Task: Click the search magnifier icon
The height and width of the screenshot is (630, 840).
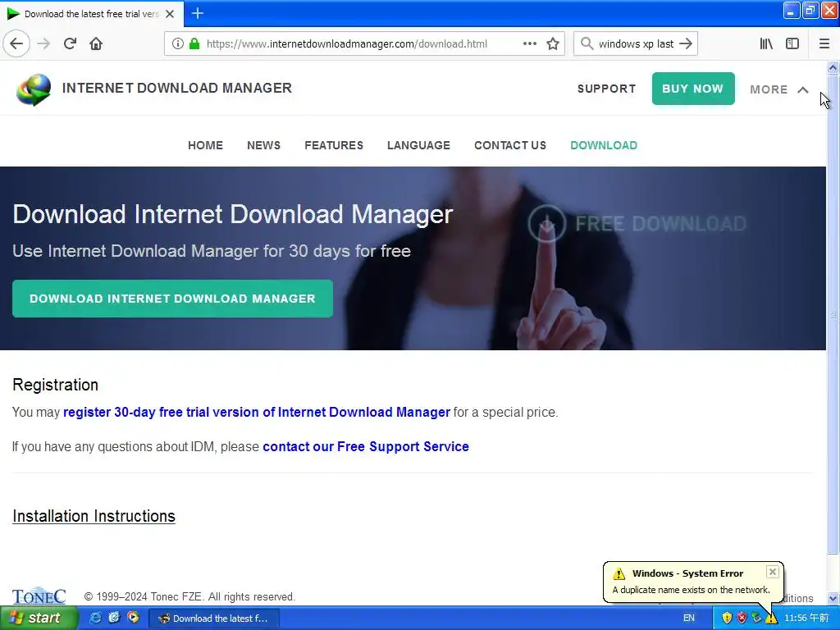Action: pyautogui.click(x=587, y=43)
